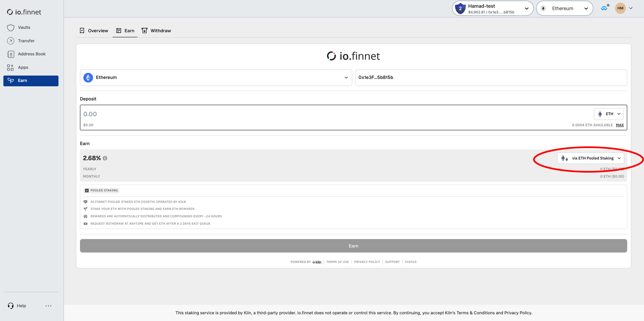This screenshot has height=321, width=644.
Task: Open the ETH token dropdown
Action: tap(609, 114)
